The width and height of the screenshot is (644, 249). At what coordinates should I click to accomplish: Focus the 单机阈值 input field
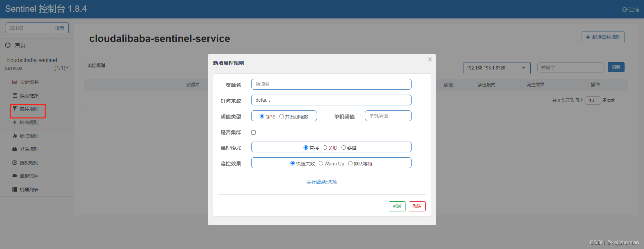[x=388, y=116]
